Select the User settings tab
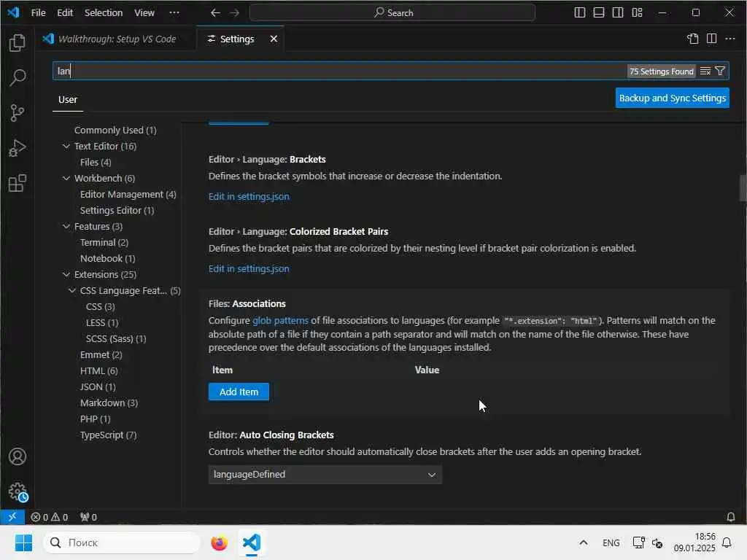 click(68, 99)
